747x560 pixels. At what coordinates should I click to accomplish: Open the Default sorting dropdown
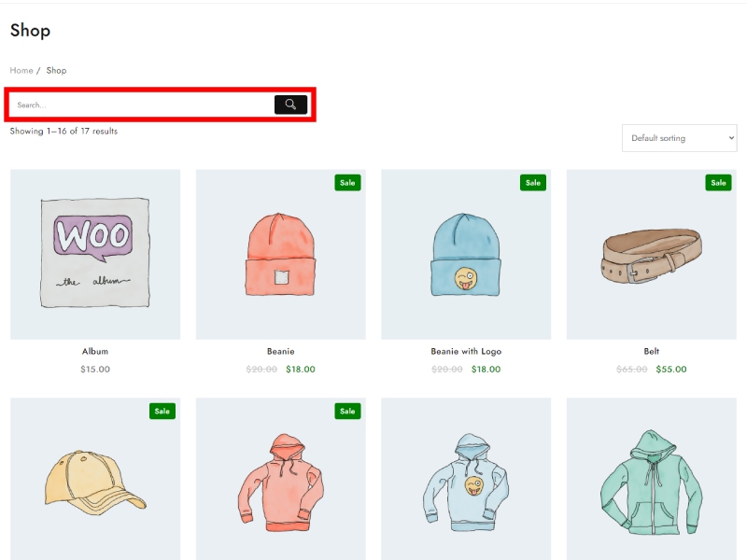tap(679, 138)
